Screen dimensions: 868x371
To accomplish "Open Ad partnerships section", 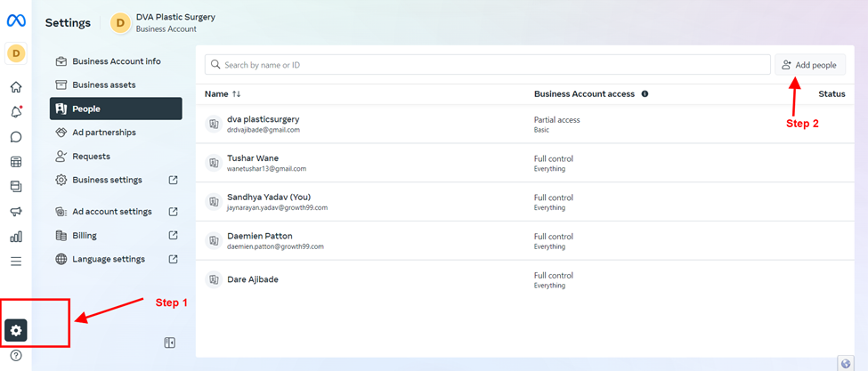I will coord(116,133).
